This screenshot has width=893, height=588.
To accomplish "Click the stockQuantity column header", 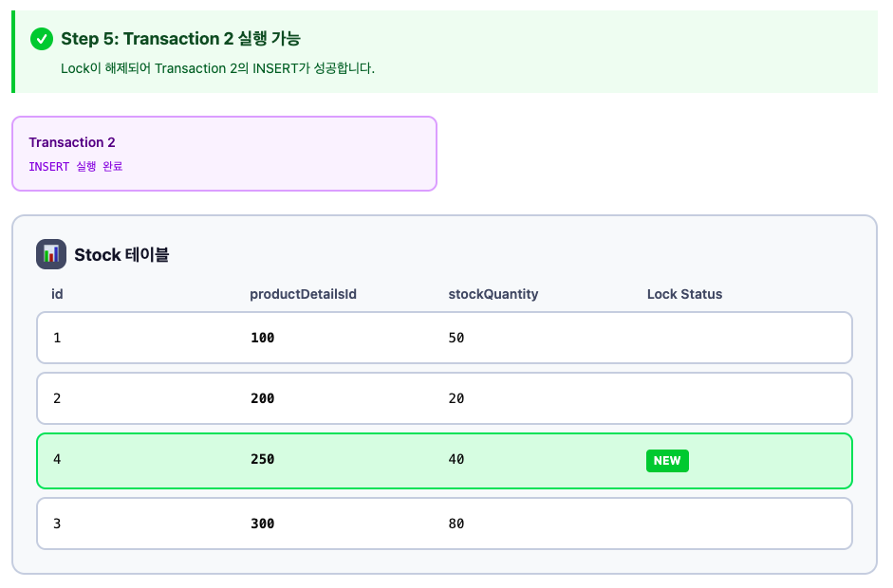I will click(x=493, y=294).
